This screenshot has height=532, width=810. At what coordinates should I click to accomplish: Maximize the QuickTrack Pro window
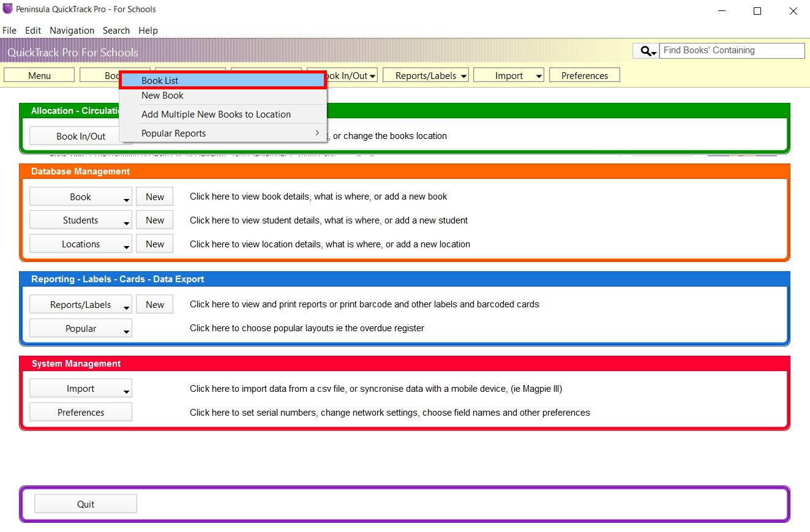point(757,10)
